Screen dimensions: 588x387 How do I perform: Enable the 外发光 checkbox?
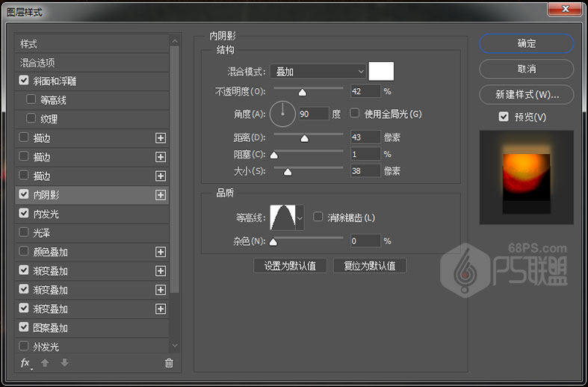click(24, 346)
